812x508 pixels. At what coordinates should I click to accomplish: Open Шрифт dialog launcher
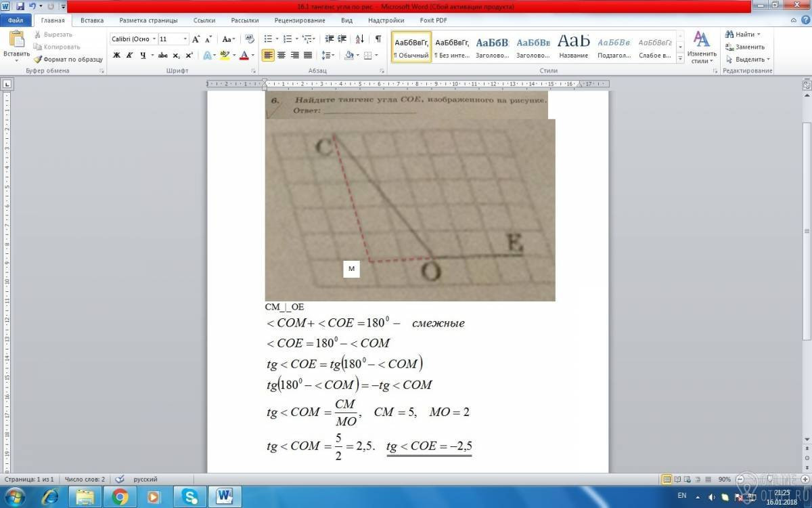253,70
